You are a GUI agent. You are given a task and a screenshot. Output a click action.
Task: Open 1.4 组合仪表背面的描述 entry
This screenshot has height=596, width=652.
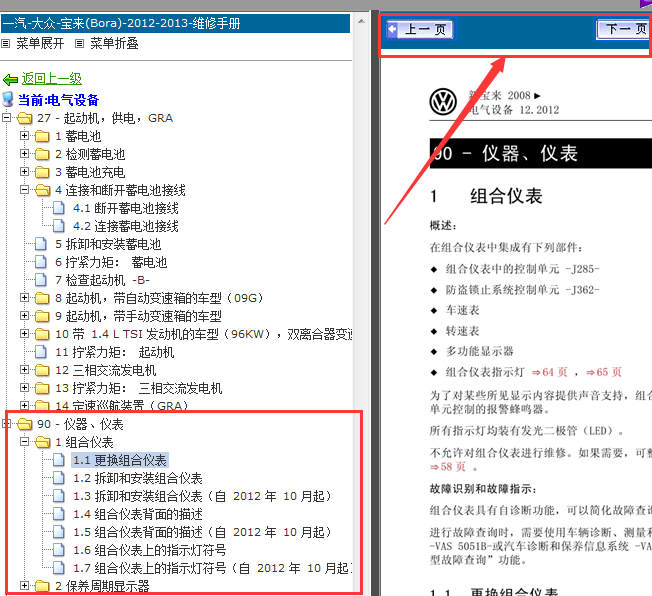tap(138, 514)
